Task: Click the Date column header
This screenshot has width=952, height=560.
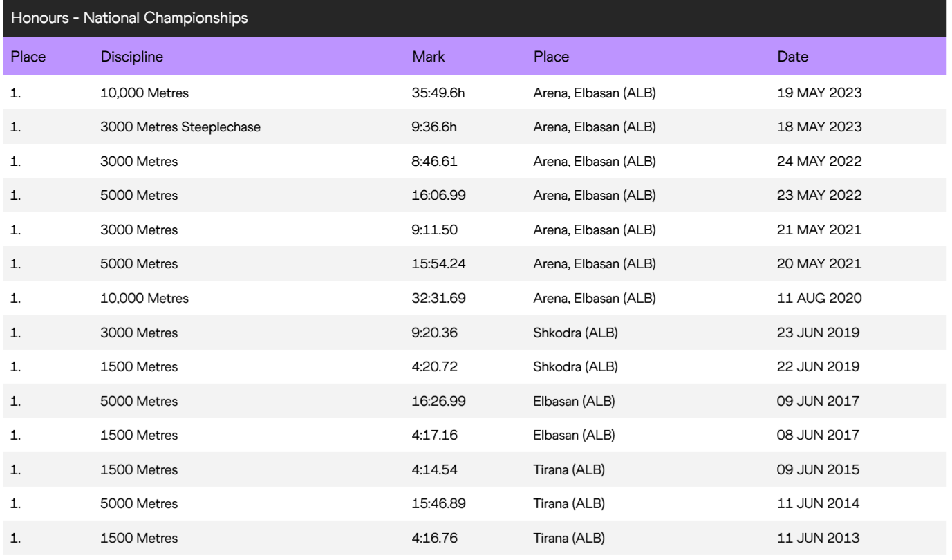Action: click(x=792, y=57)
